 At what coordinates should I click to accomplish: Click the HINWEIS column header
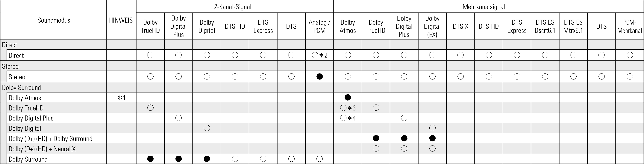(x=121, y=20)
